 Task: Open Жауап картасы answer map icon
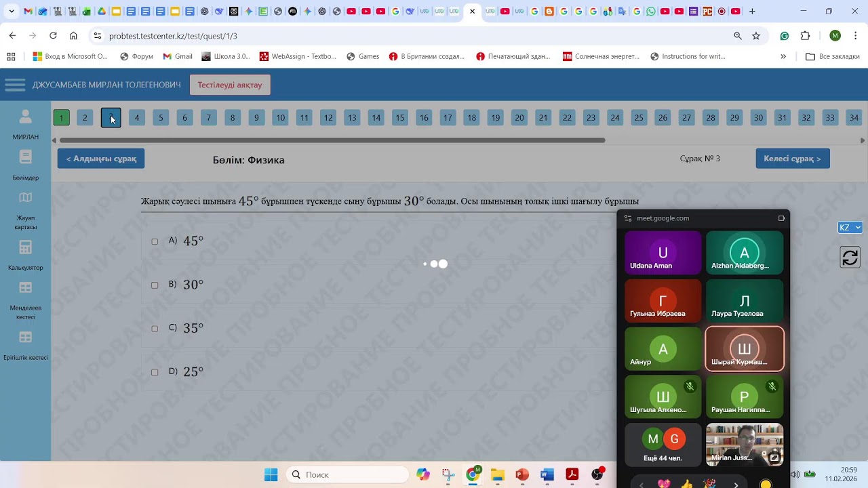tap(25, 198)
